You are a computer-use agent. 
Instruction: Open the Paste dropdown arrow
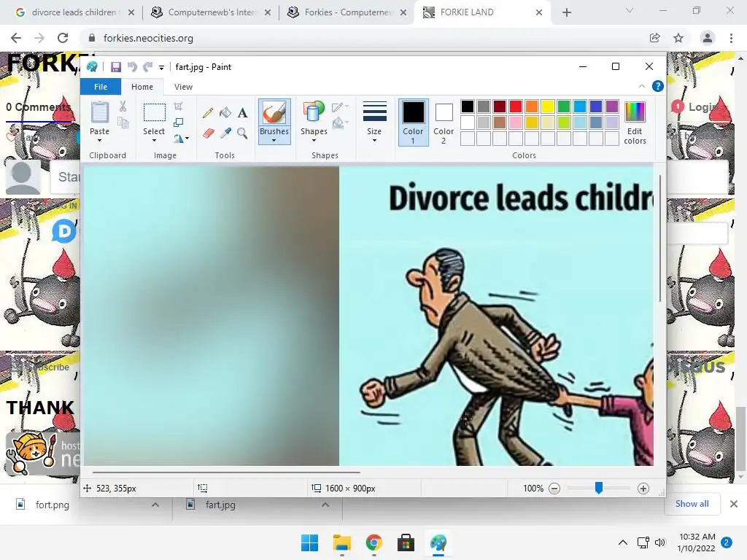click(x=99, y=141)
